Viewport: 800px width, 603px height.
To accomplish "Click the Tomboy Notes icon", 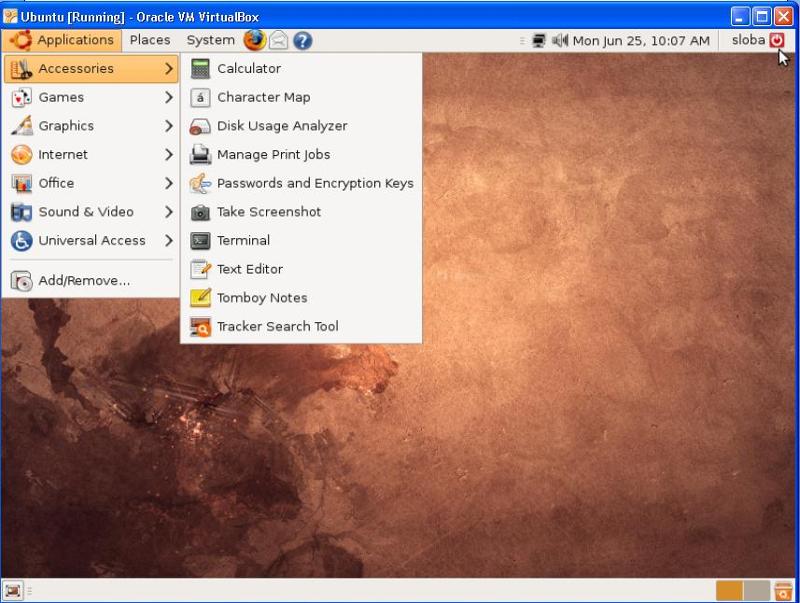I will (x=200, y=297).
